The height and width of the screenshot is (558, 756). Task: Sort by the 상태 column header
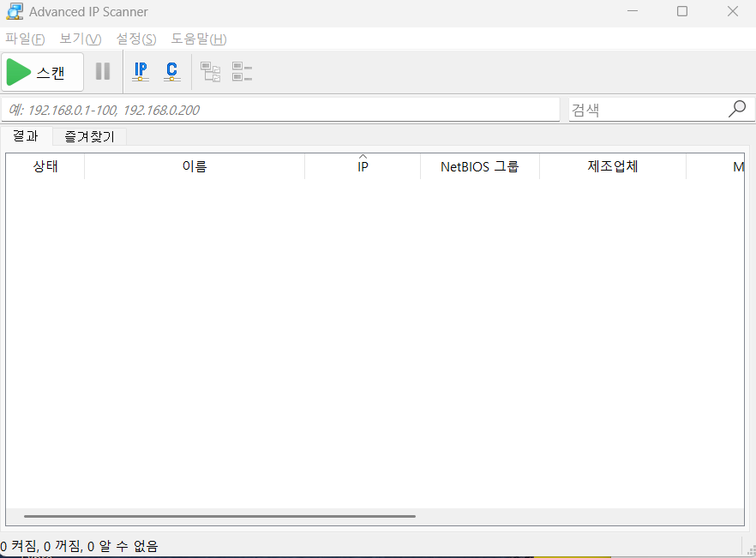(x=45, y=166)
